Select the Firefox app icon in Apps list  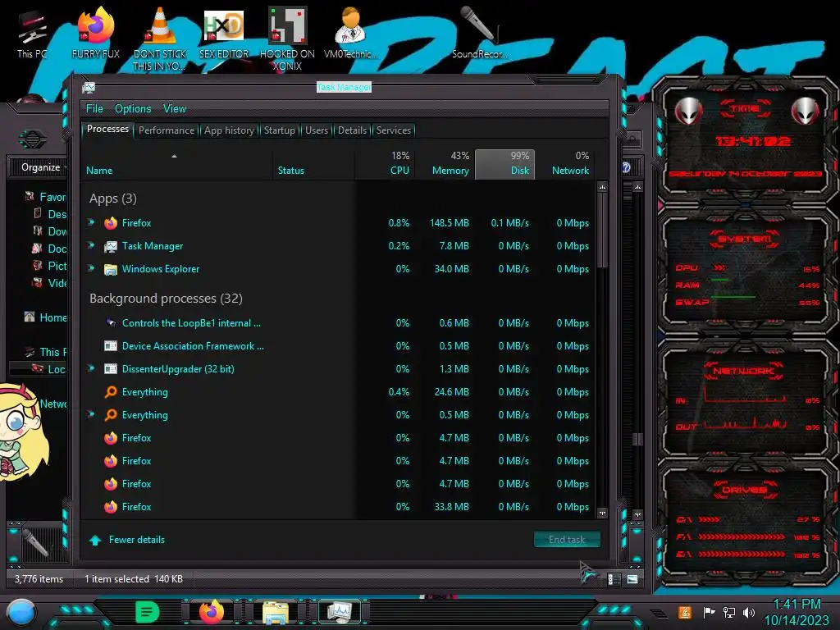coord(111,223)
